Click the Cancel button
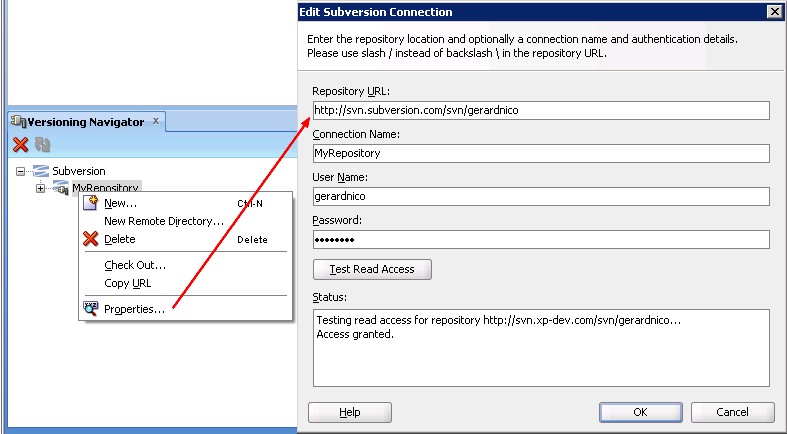This screenshot has height=434, width=787. pos(732,412)
